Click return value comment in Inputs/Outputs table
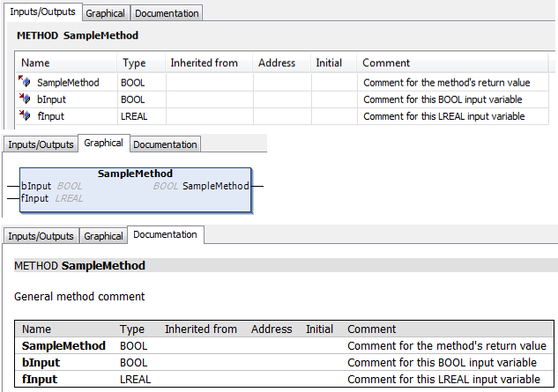The image size is (558, 392). point(447,83)
